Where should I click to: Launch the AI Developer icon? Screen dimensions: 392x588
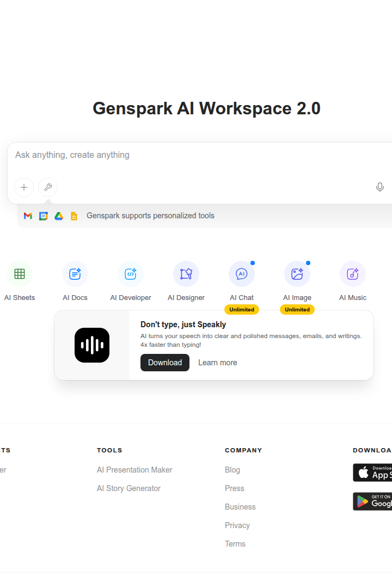coord(131,274)
